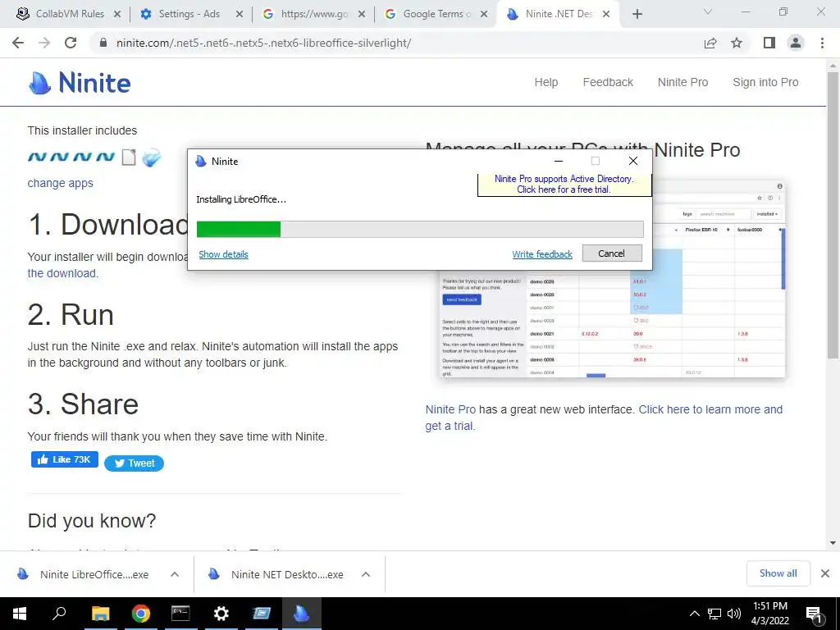The width and height of the screenshot is (840, 630).
Task: Click Sign into Pro
Action: 765,82
